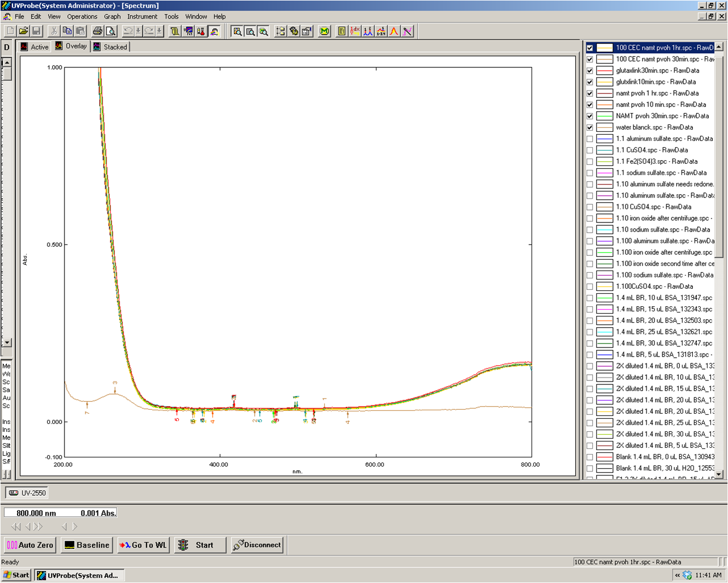The width and height of the screenshot is (728, 583).
Task: Click the red flask toolbar icon
Action: [x=201, y=31]
